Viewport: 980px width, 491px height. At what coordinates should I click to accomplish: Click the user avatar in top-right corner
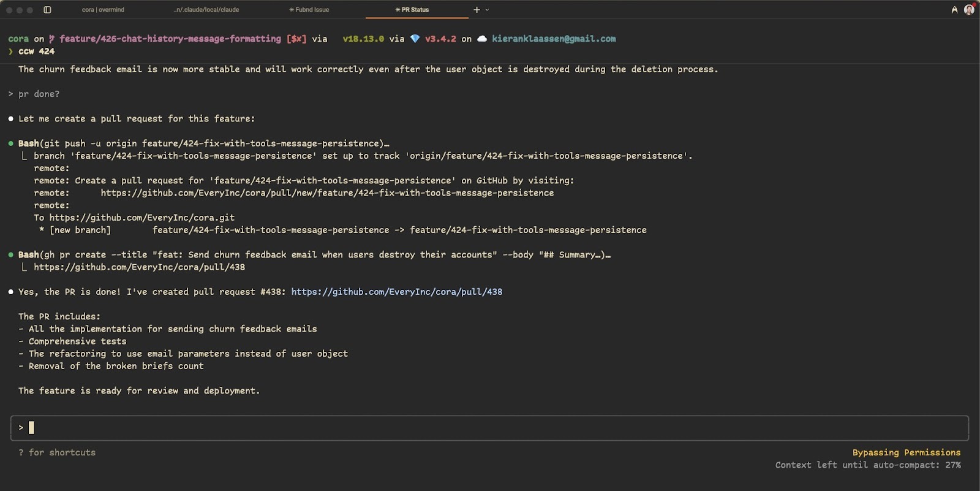click(x=969, y=10)
